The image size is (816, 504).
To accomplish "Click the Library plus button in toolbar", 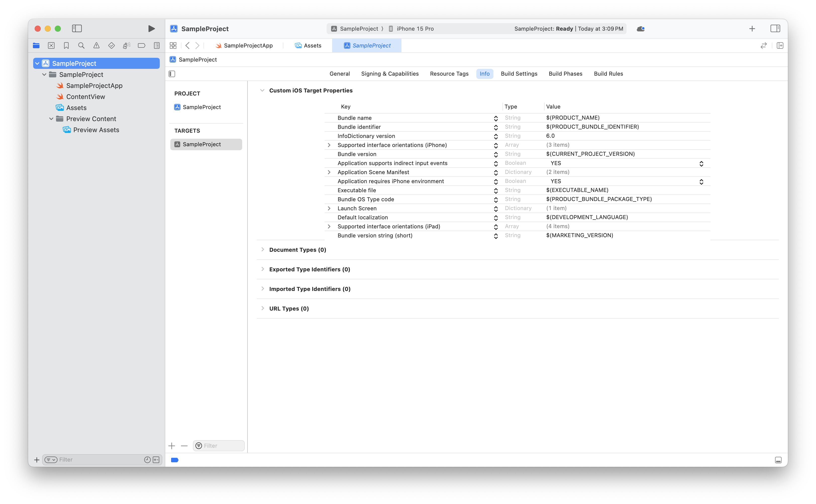I will pyautogui.click(x=752, y=29).
